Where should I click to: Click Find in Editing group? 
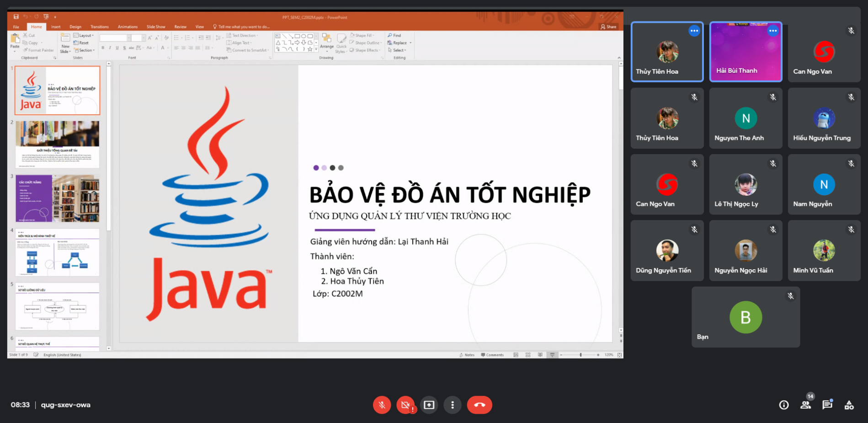click(394, 35)
